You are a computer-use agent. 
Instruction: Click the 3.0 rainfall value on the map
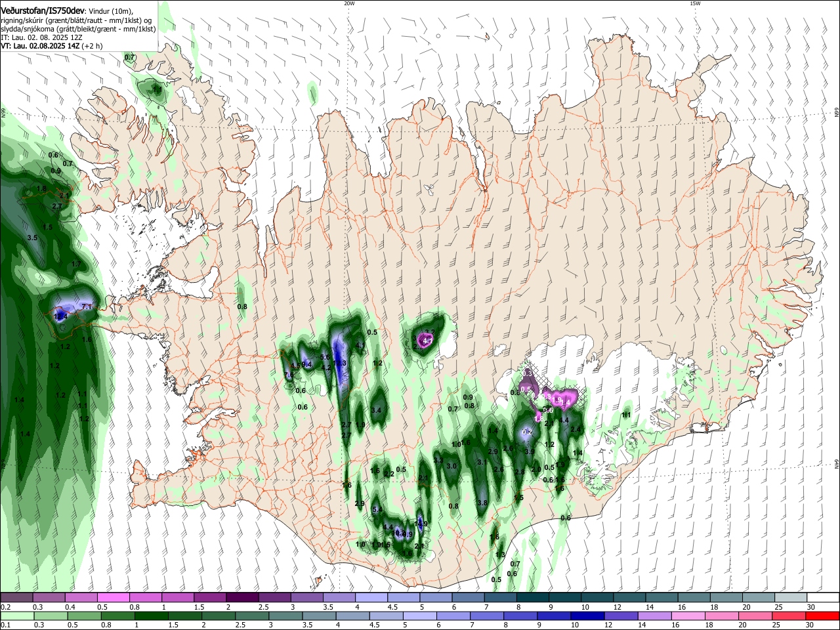(x=451, y=467)
